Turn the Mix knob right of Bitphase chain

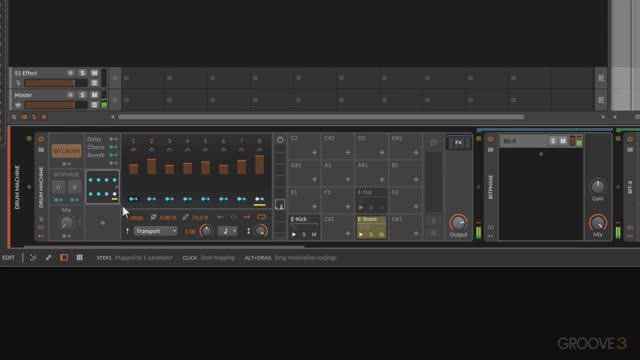[598, 223]
